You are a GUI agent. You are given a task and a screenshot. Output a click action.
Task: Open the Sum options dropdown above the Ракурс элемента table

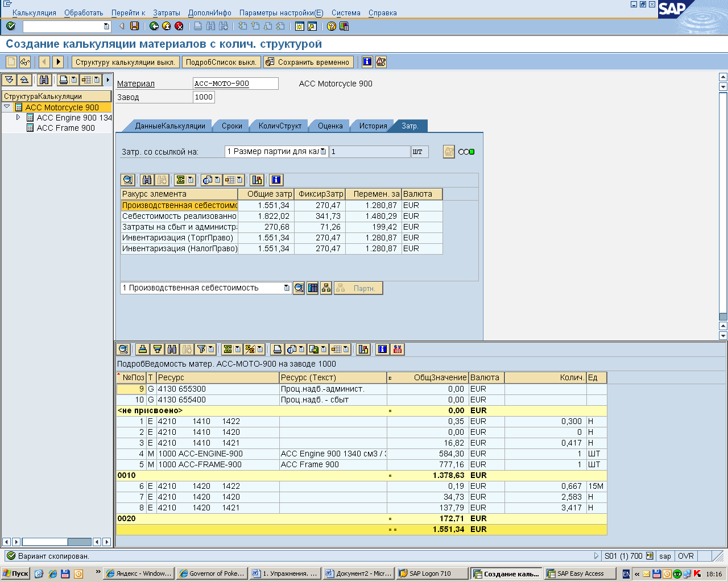191,180
